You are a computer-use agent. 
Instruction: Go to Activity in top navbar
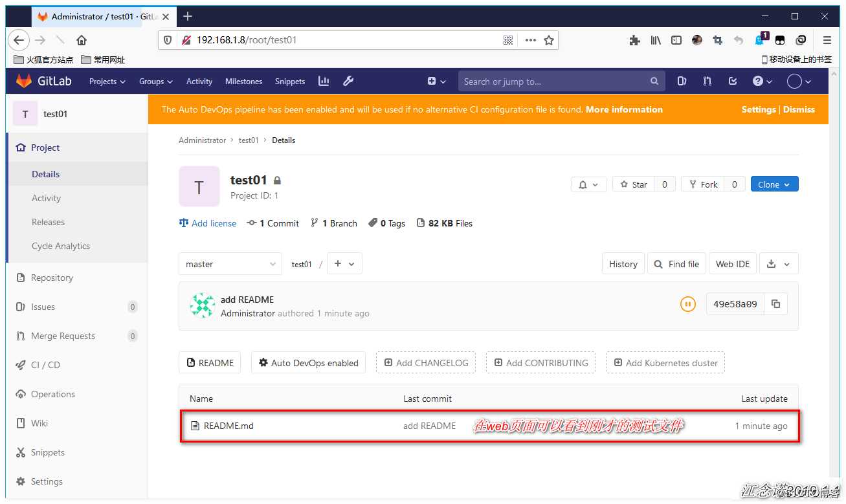(x=199, y=82)
